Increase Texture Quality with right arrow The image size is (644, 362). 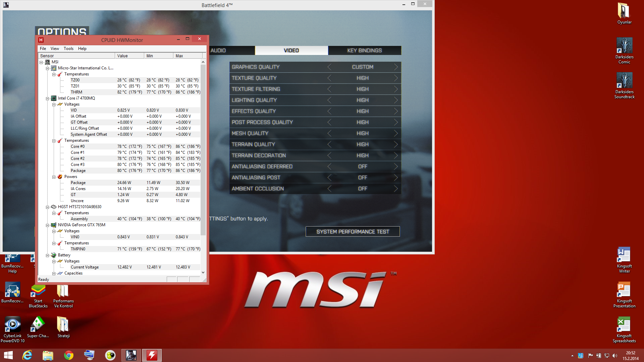pos(396,78)
